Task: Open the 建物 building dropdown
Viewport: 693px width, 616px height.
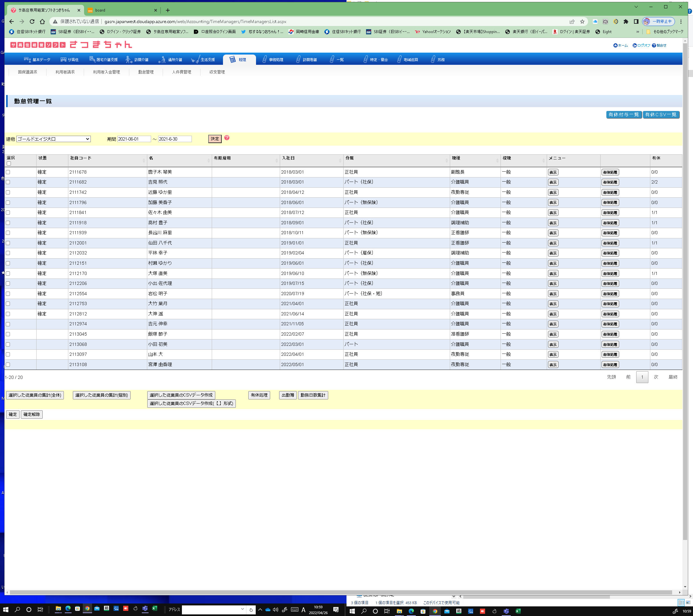Action: (54, 139)
